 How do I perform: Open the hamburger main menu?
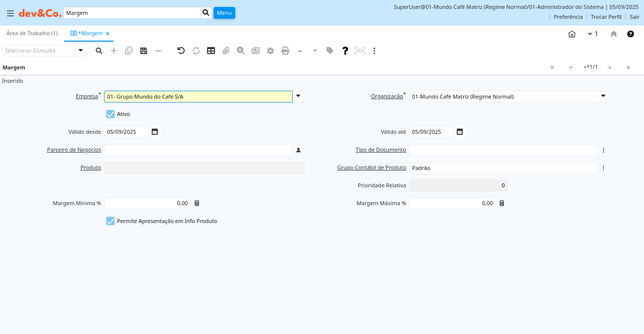pos(10,13)
